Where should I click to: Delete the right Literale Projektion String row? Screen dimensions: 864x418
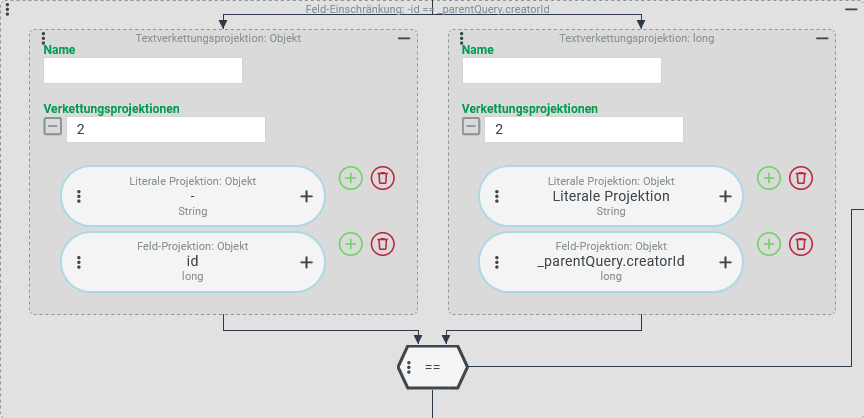pyautogui.click(x=800, y=178)
